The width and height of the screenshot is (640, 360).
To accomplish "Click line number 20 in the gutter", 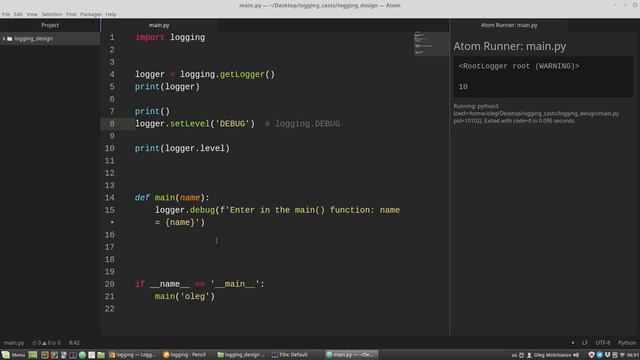I will pos(110,284).
